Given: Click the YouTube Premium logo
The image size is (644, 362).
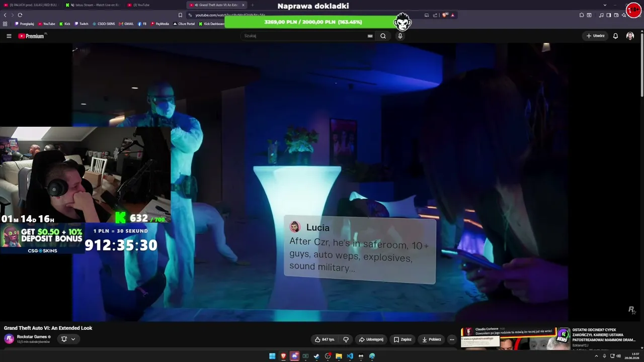Looking at the screenshot, I should tap(31, 36).
